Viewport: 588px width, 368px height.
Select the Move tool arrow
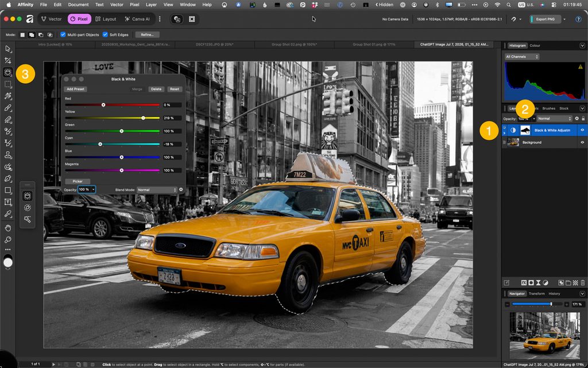(8, 49)
